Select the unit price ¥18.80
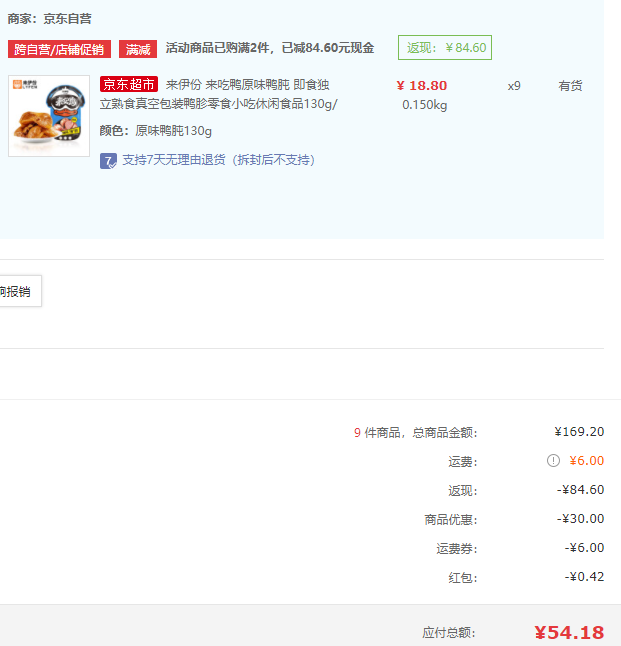The height and width of the screenshot is (646, 621). click(x=422, y=85)
